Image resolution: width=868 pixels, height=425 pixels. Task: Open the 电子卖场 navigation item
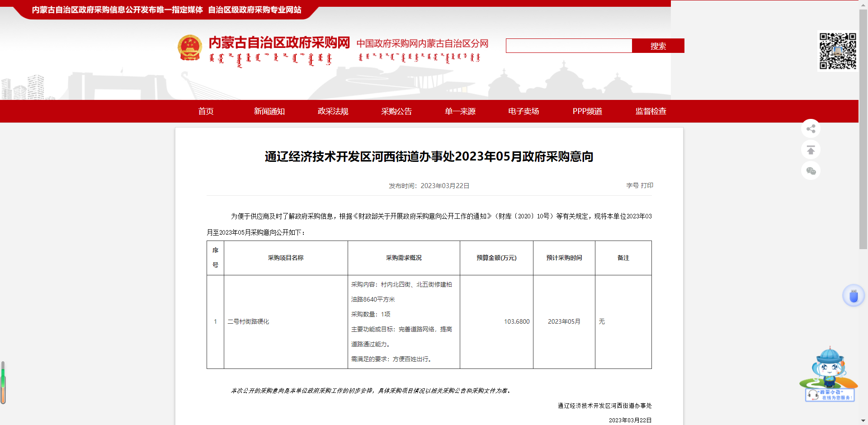pos(524,111)
